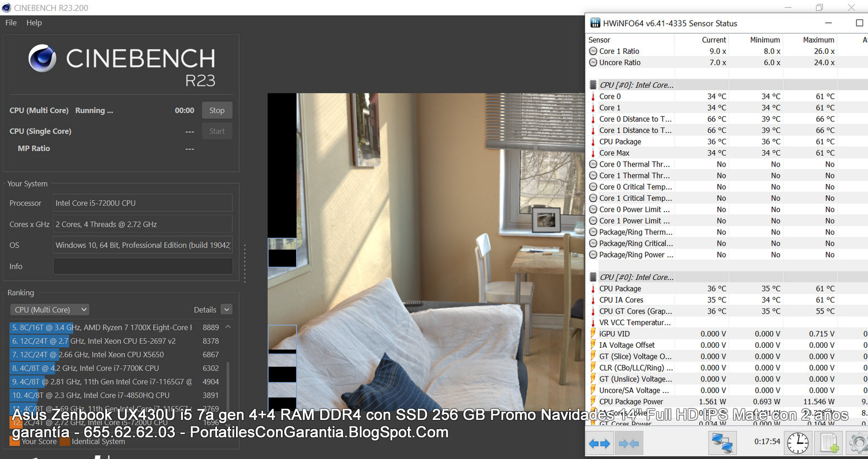Image resolution: width=868 pixels, height=459 pixels.
Task: Click lightning icon beside iGPU VID
Action: tap(593, 334)
